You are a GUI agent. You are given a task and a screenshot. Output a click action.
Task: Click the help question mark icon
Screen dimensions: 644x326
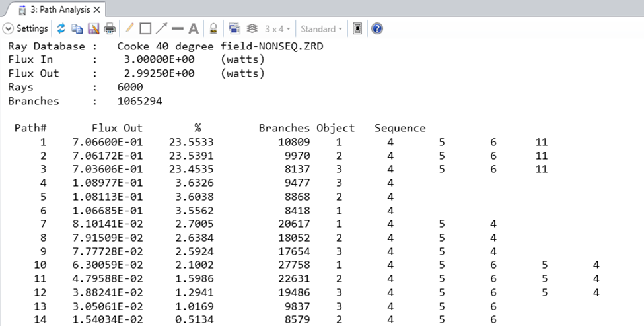(377, 29)
